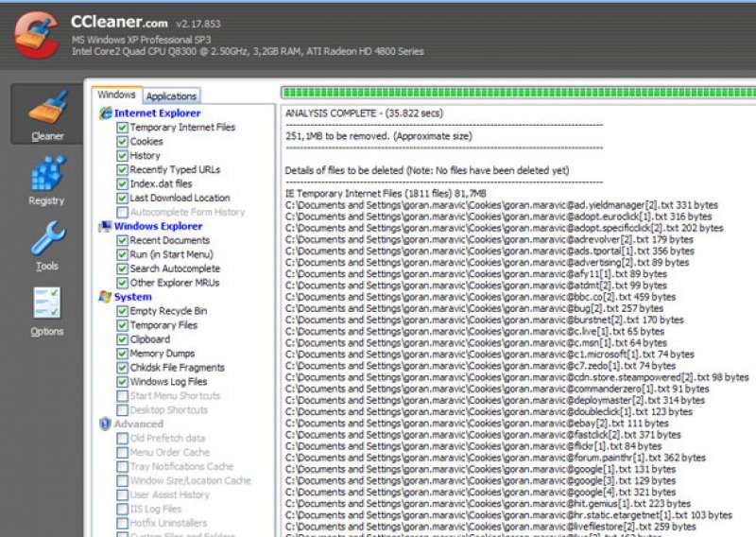
Task: Select the Advanced group heading
Action: coord(138,424)
